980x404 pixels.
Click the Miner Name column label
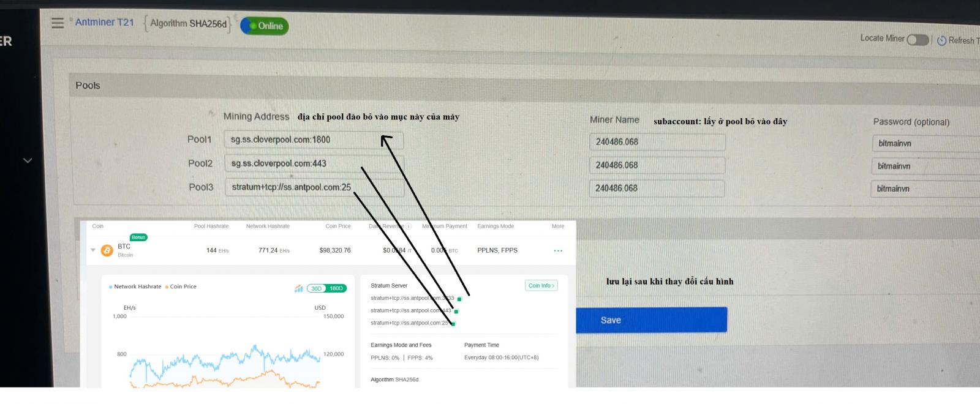coord(614,120)
